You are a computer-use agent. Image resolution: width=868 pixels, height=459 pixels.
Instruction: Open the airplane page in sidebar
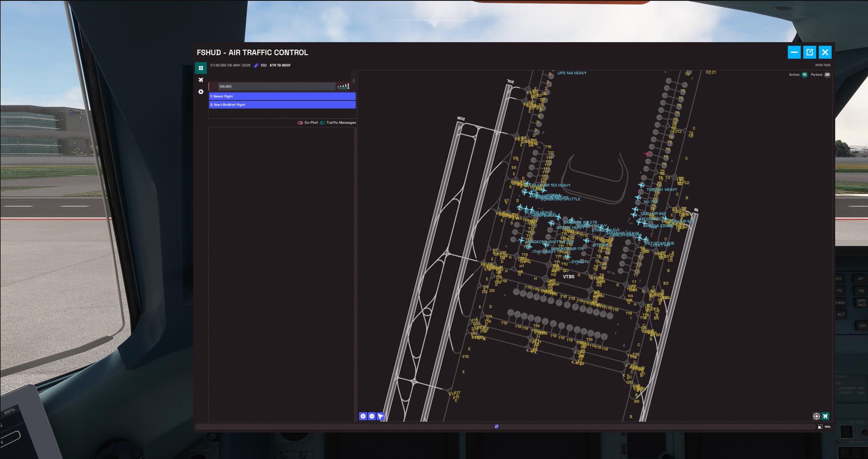tap(201, 80)
